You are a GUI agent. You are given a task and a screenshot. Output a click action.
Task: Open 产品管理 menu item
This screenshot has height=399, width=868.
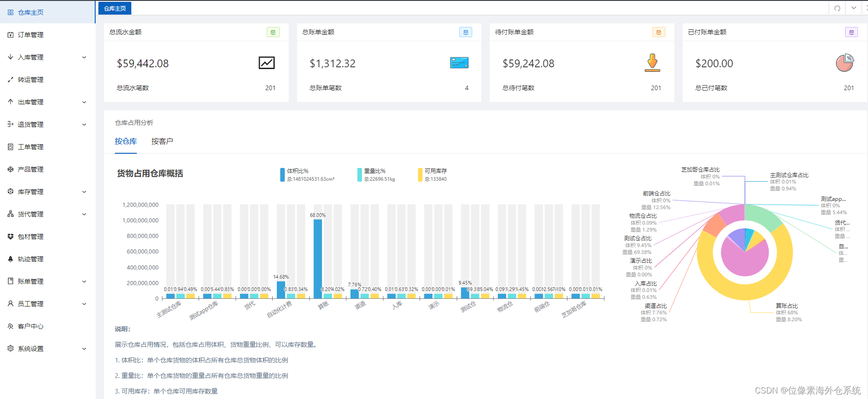click(48, 169)
